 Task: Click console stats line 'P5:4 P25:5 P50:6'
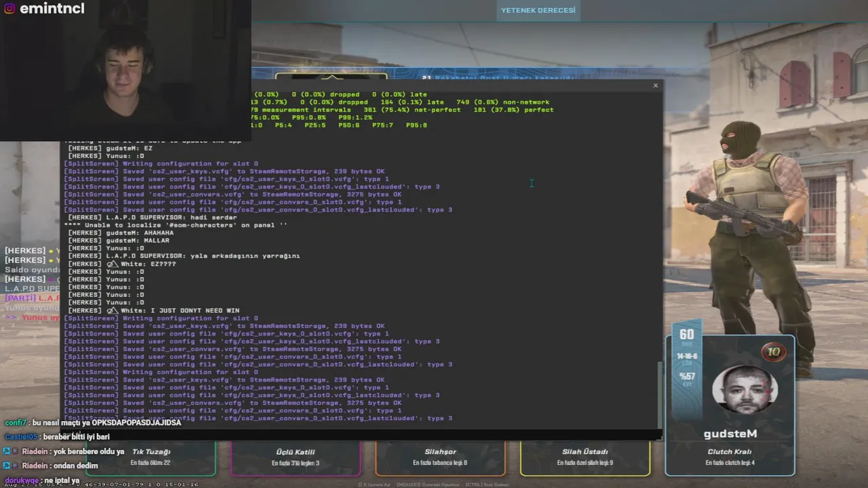click(x=339, y=125)
